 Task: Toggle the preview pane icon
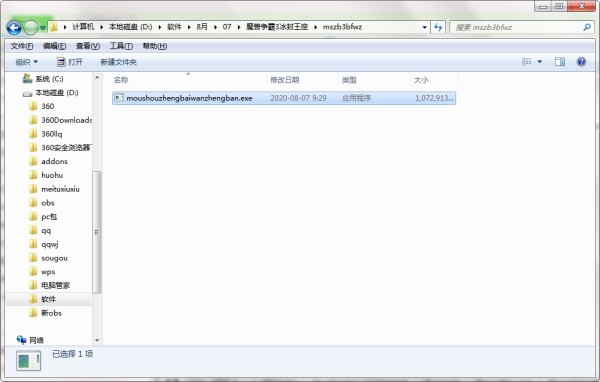[560, 62]
